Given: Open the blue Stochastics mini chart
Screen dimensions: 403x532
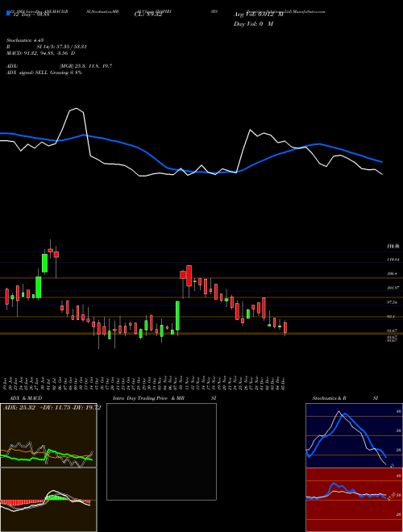Looking at the screenshot, I should pos(354,435).
